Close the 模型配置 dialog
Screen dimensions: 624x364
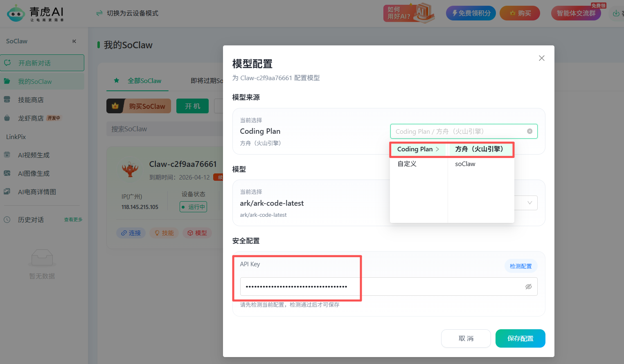click(542, 58)
